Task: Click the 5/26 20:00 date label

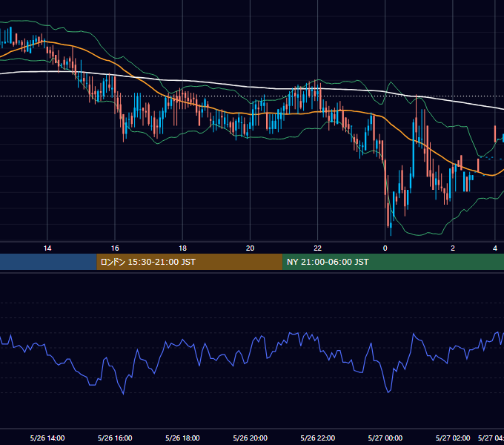Action: click(x=250, y=438)
